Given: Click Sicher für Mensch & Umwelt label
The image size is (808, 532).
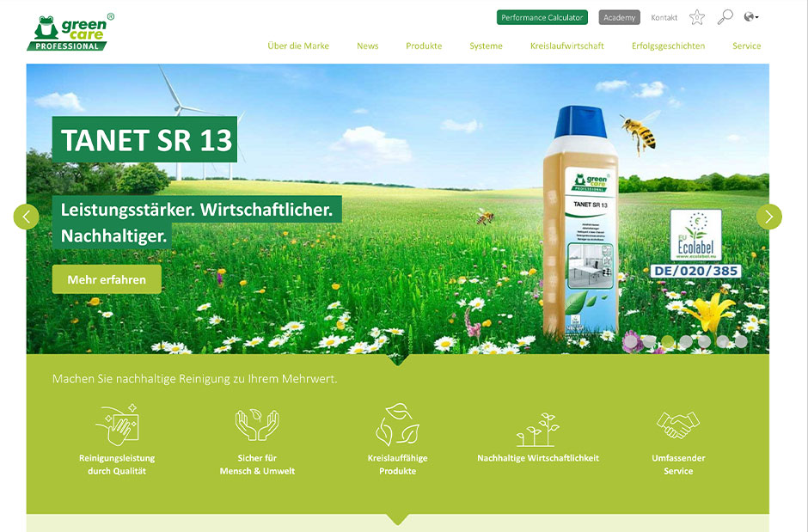Looking at the screenshot, I should tap(257, 465).
